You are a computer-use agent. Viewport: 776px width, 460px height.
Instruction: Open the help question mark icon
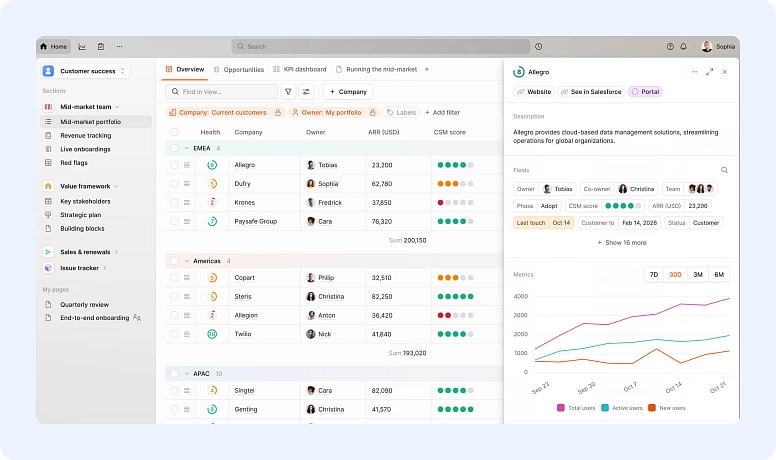click(670, 46)
